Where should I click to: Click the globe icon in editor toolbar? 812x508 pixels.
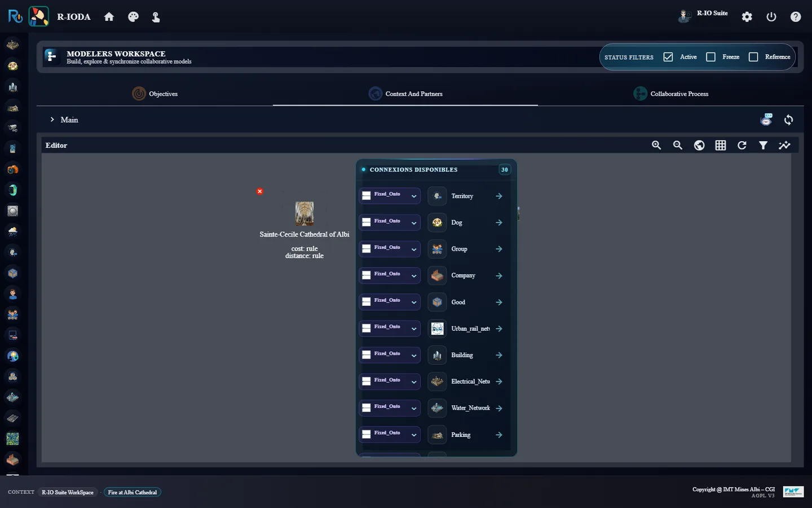(699, 145)
